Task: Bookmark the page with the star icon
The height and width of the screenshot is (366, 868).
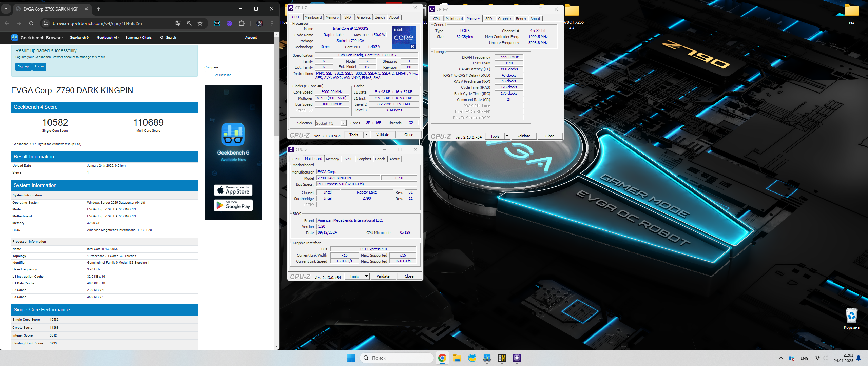Action: coord(200,23)
